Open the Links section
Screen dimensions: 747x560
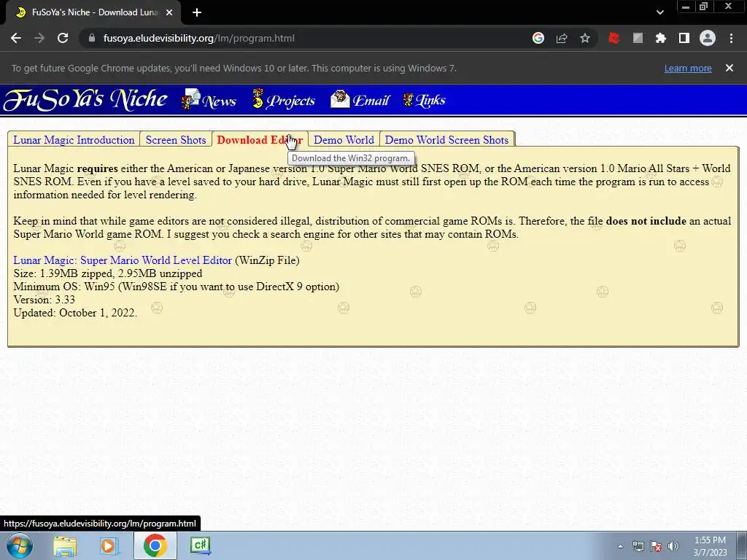(424, 99)
